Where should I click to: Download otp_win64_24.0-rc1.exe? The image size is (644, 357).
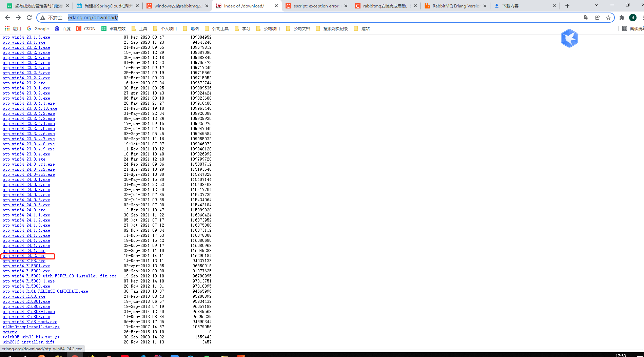(29, 165)
